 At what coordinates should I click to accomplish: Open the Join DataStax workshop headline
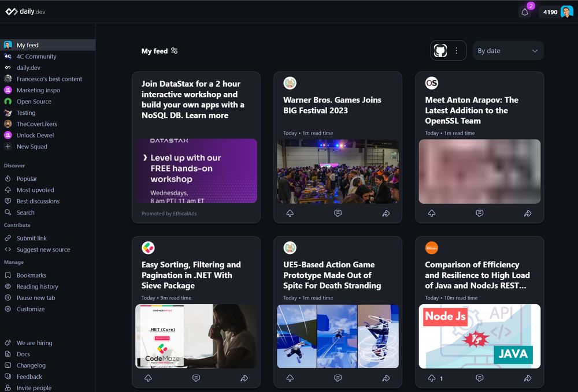(x=193, y=99)
